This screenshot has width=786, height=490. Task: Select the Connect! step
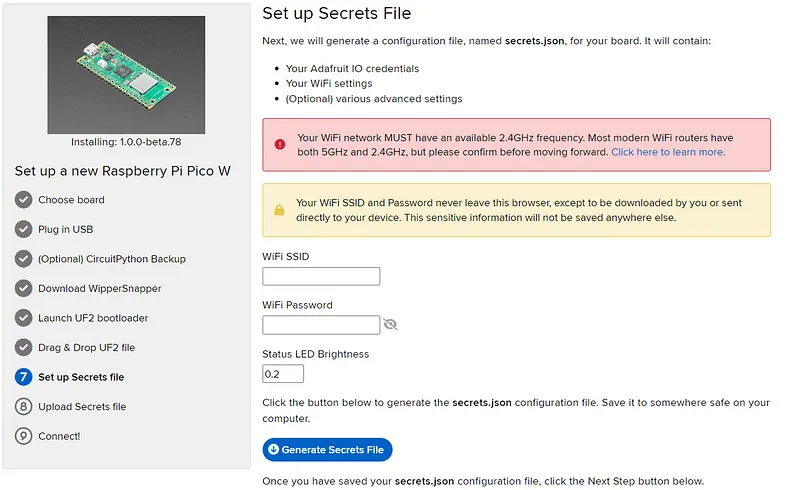tap(59, 436)
